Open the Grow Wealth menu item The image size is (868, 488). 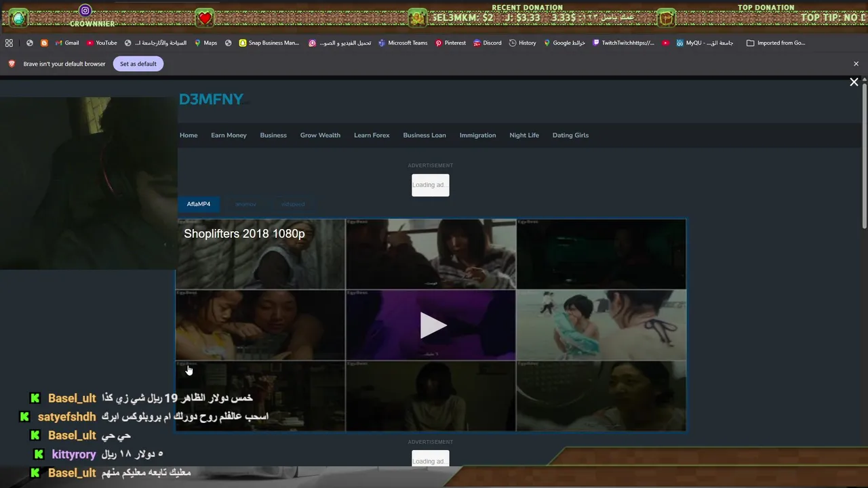pyautogui.click(x=320, y=135)
